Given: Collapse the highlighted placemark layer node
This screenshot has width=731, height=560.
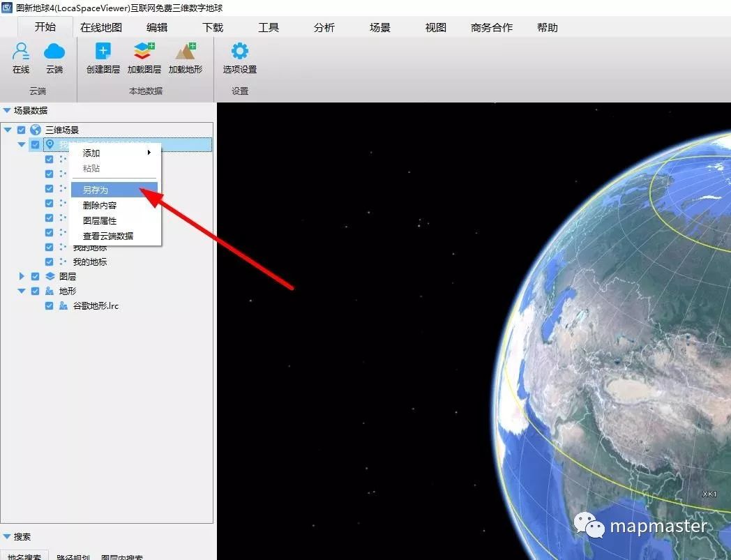Looking at the screenshot, I should coord(22,144).
